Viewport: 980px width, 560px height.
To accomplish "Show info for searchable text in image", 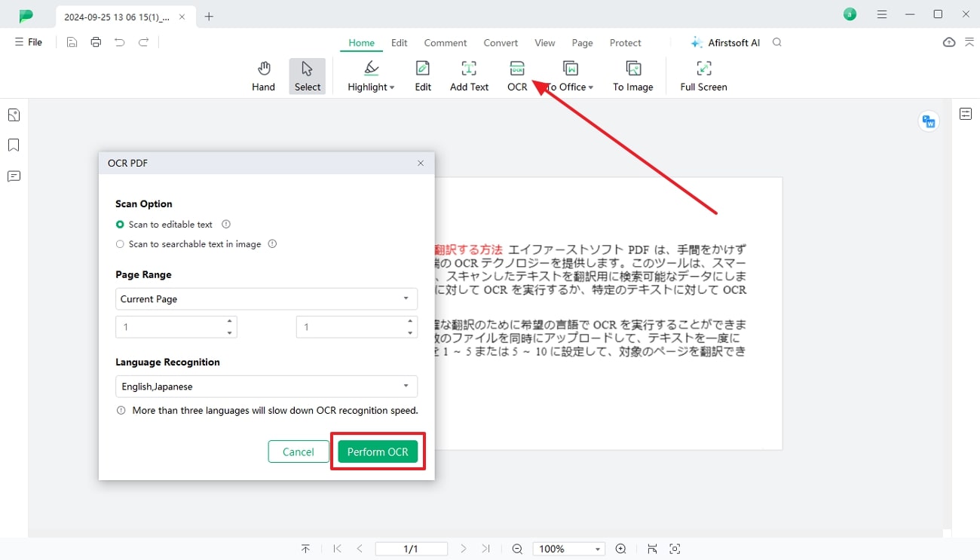I will click(273, 244).
